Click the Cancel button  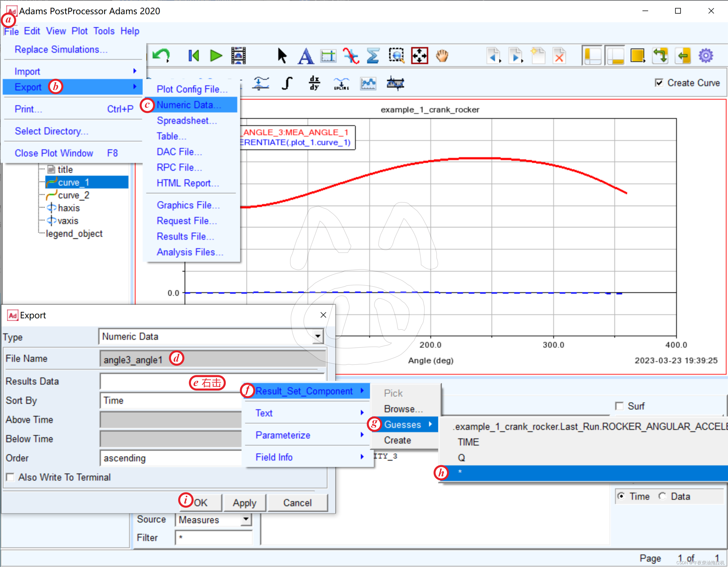[x=297, y=503]
